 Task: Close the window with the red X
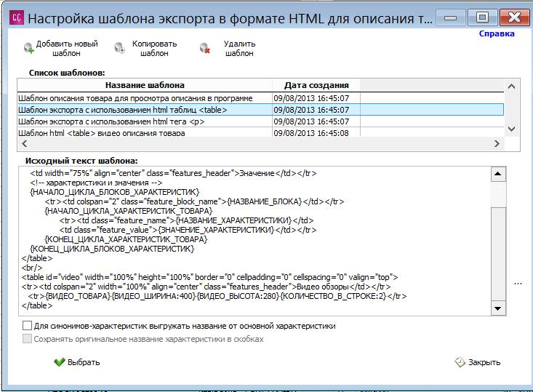tap(514, 17)
